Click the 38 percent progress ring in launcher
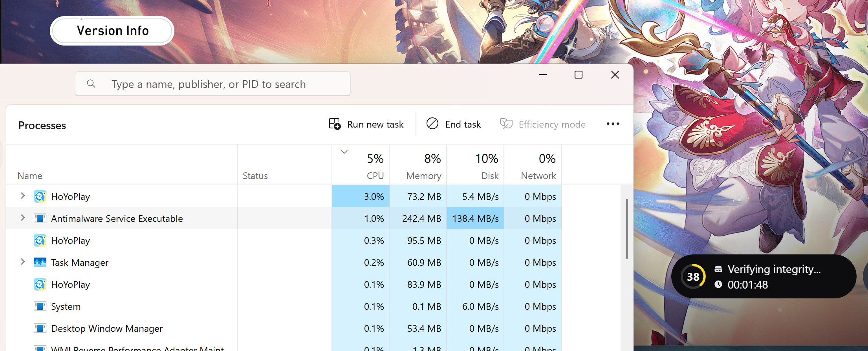This screenshot has height=351, width=868. click(693, 276)
